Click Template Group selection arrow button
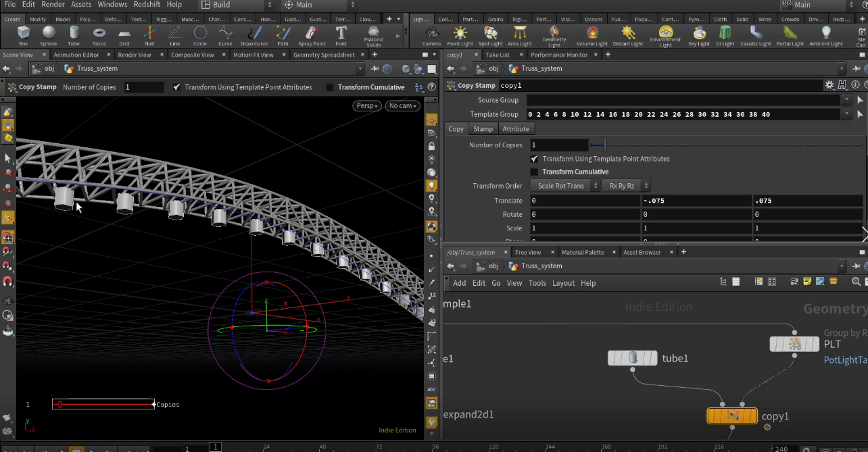 click(x=860, y=114)
